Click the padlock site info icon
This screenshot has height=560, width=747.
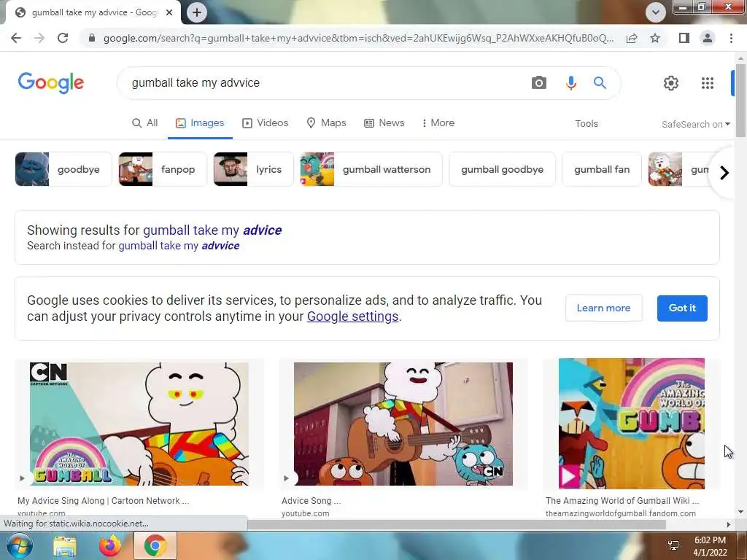(92, 38)
